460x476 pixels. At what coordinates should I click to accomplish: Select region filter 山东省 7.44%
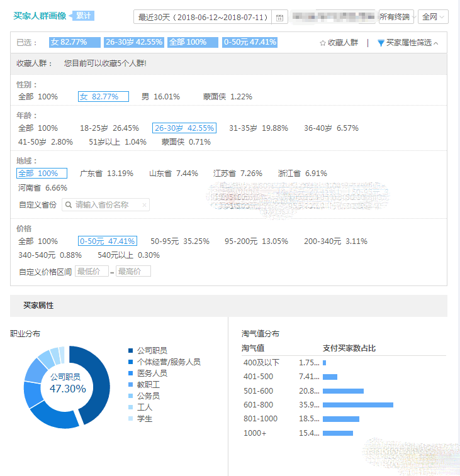[x=174, y=174]
